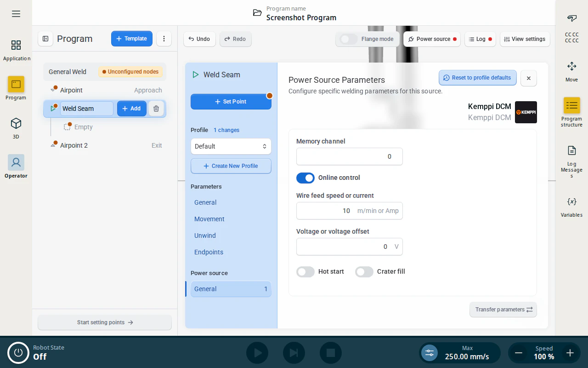Click Reset to profile defaults
Viewport: 588px width, 368px height.
pyautogui.click(x=478, y=78)
